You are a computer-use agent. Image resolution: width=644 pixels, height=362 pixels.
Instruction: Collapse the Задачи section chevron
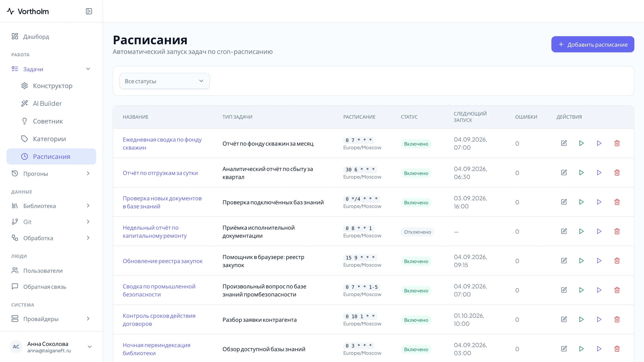88,69
